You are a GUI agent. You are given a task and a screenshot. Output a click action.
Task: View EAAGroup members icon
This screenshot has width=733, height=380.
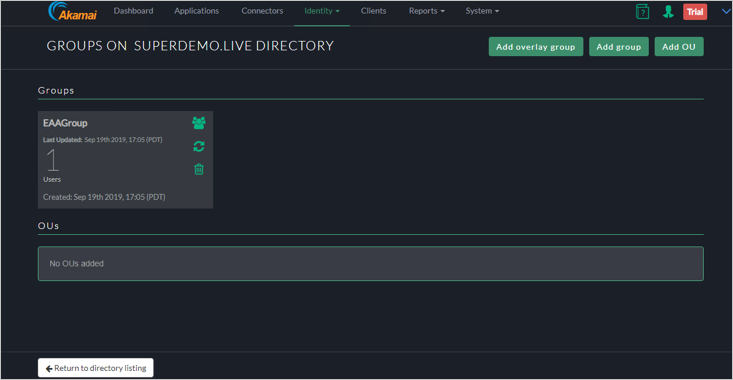pos(199,123)
